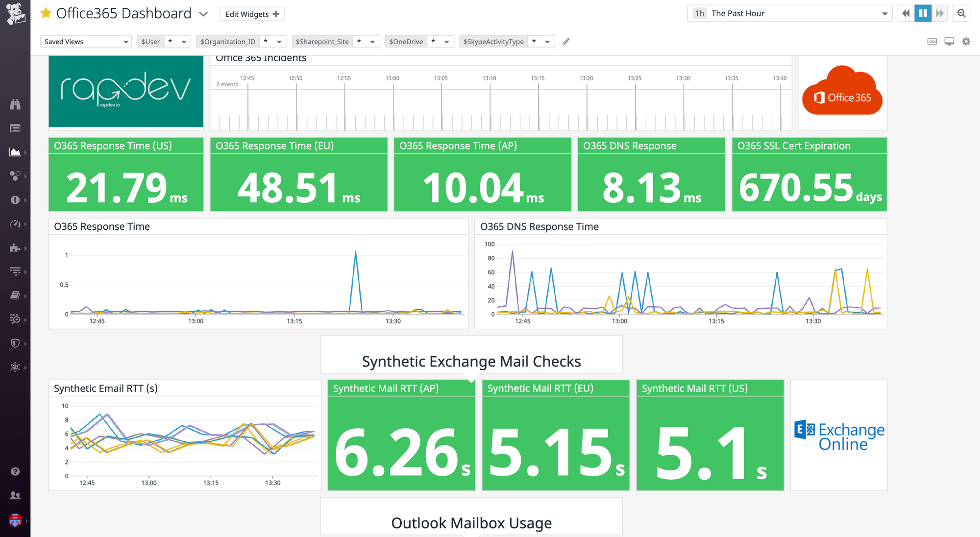
Task: Open the Help question-mark sidebar icon
Action: pyautogui.click(x=15, y=471)
